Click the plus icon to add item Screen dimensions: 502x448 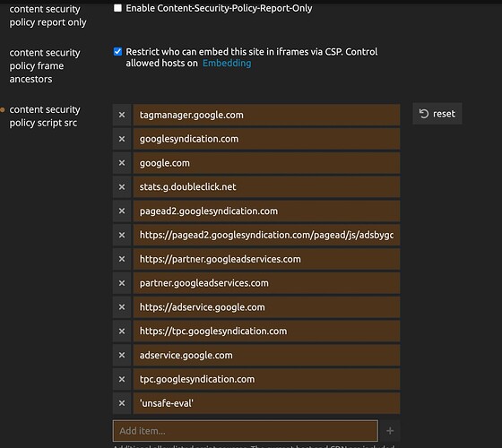point(390,431)
